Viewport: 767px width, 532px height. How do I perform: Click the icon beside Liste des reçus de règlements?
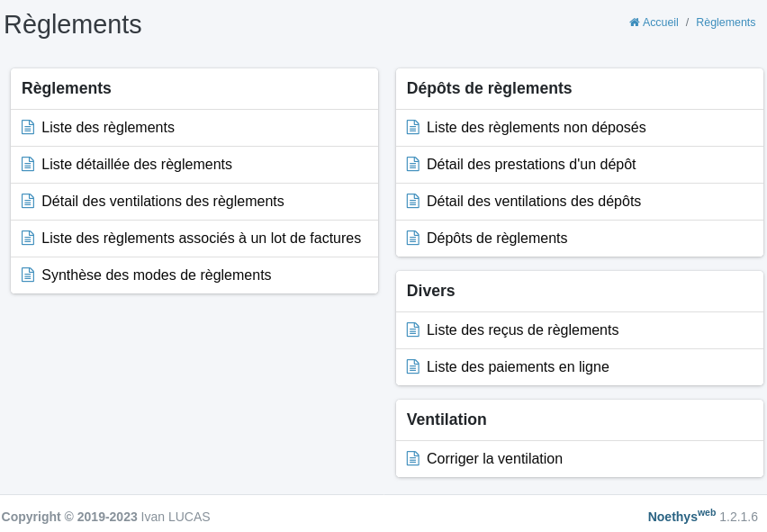[x=413, y=329]
